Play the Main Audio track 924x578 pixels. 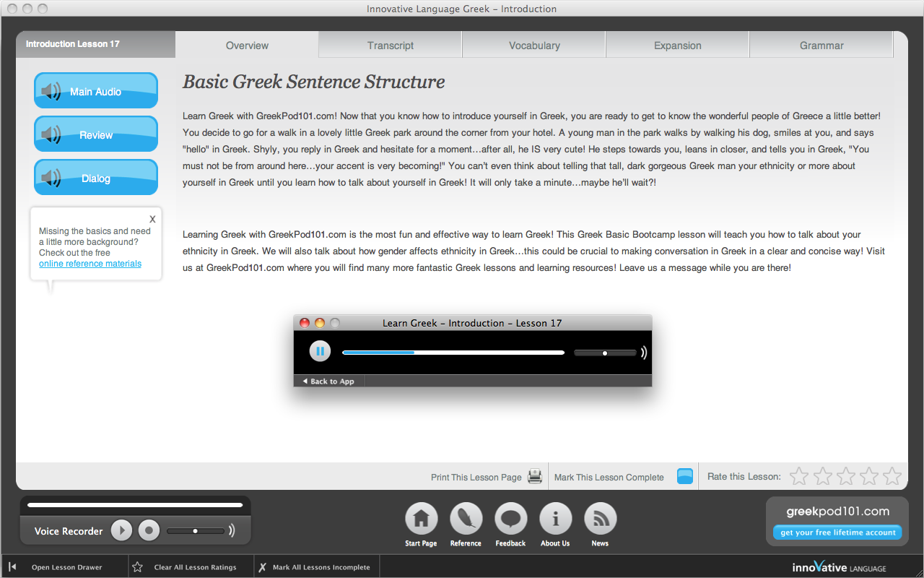coord(96,91)
